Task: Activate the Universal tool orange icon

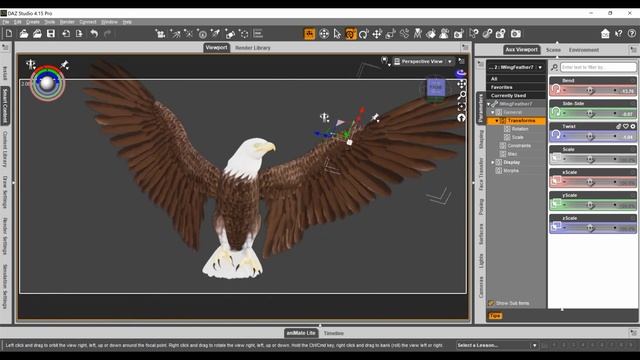Action: (351, 34)
